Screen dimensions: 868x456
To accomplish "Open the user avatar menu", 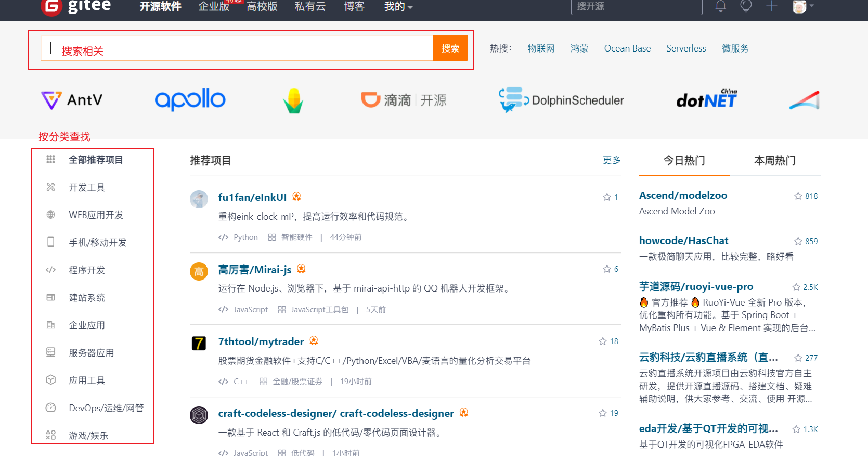I will point(802,6).
